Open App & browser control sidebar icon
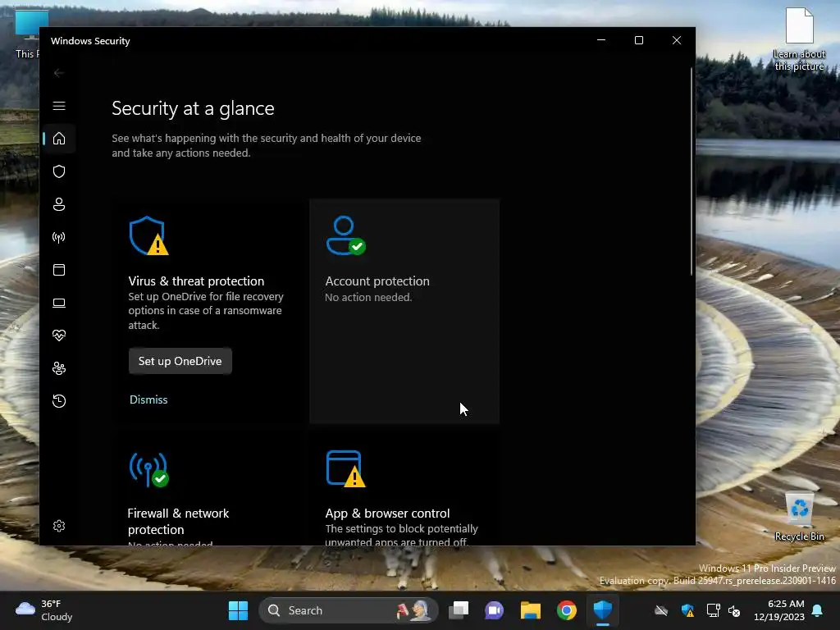The image size is (840, 630). (59, 270)
